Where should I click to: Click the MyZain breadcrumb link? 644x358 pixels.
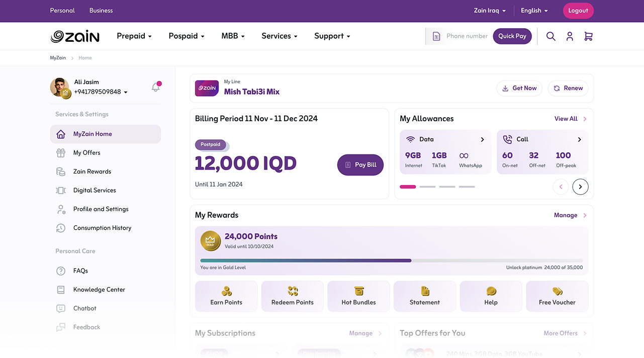pyautogui.click(x=58, y=58)
